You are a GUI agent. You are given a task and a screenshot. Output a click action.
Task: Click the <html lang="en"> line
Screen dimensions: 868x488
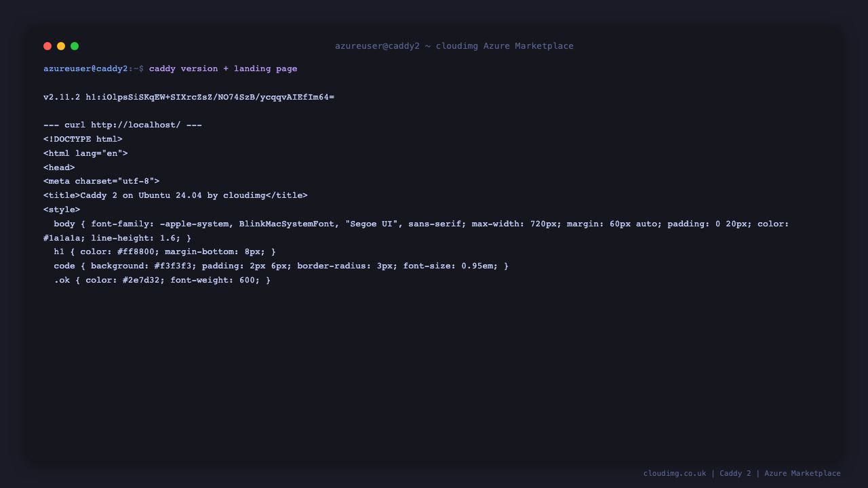pyautogui.click(x=85, y=154)
